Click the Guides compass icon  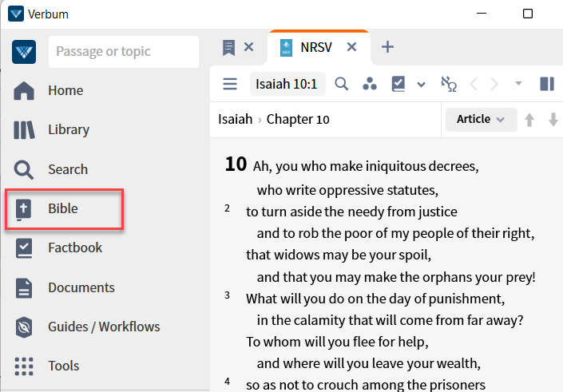24,327
